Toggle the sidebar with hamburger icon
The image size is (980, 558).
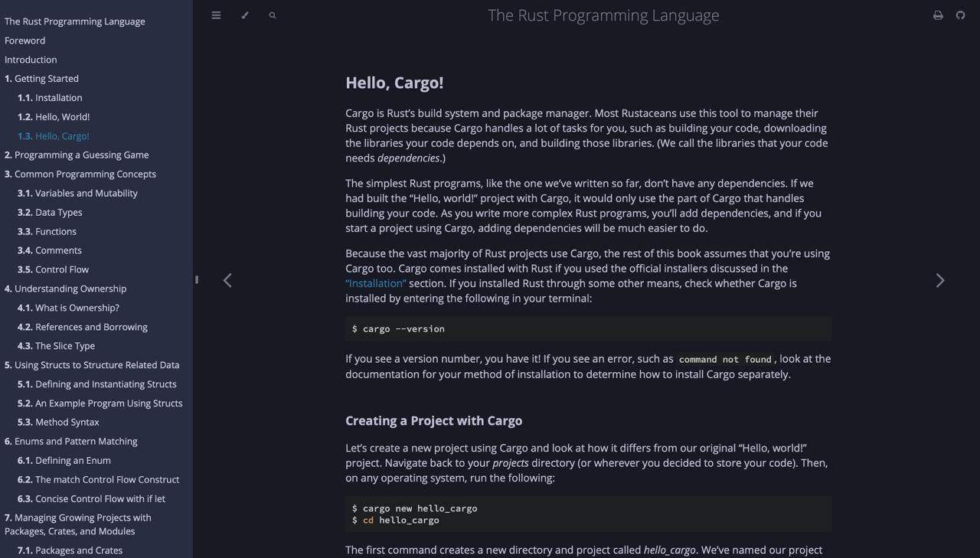click(216, 15)
